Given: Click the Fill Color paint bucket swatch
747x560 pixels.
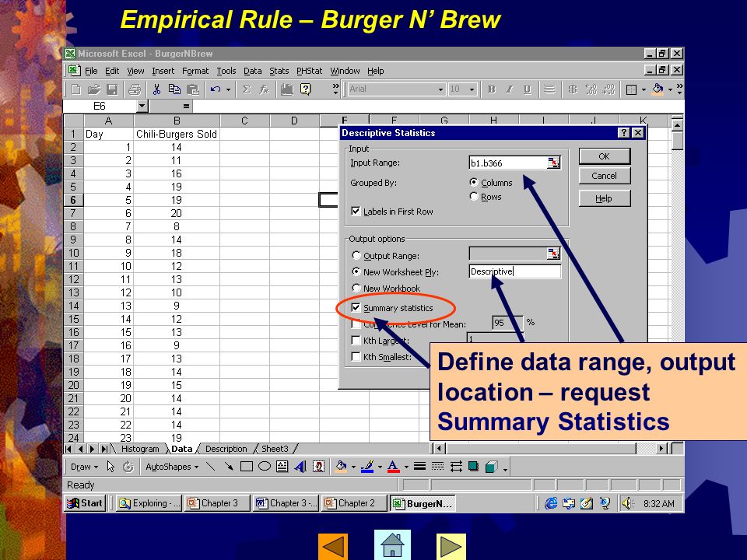Looking at the screenshot, I should pyautogui.click(x=341, y=467).
